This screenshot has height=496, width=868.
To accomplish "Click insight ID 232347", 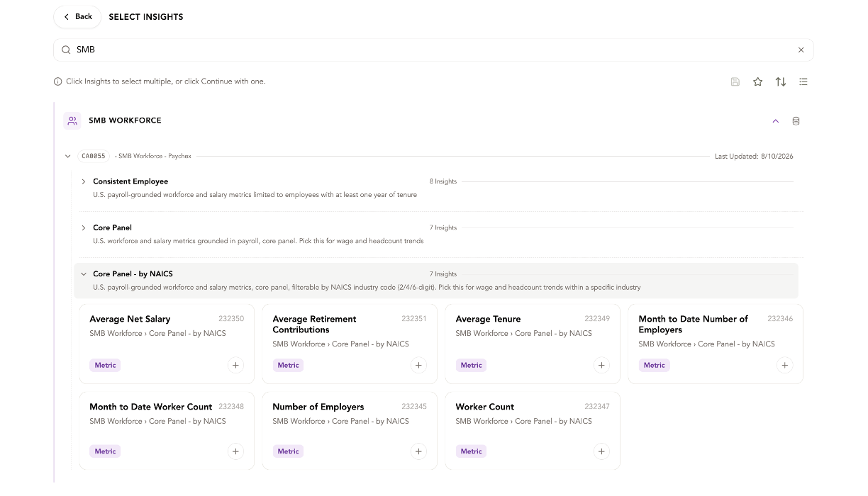I will 597,407.
